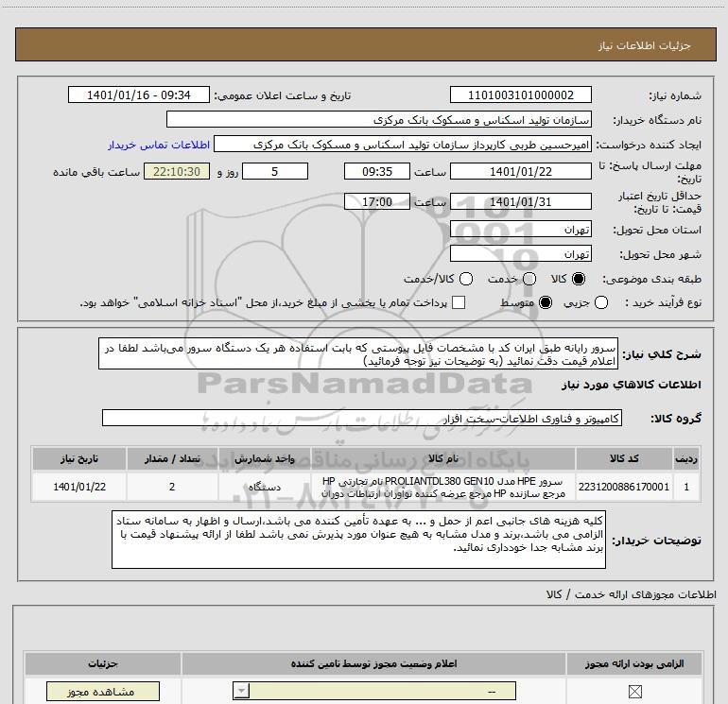This screenshot has height=704, width=728.
Task: Click the remaining time field 22:10:30
Action: click(x=177, y=171)
